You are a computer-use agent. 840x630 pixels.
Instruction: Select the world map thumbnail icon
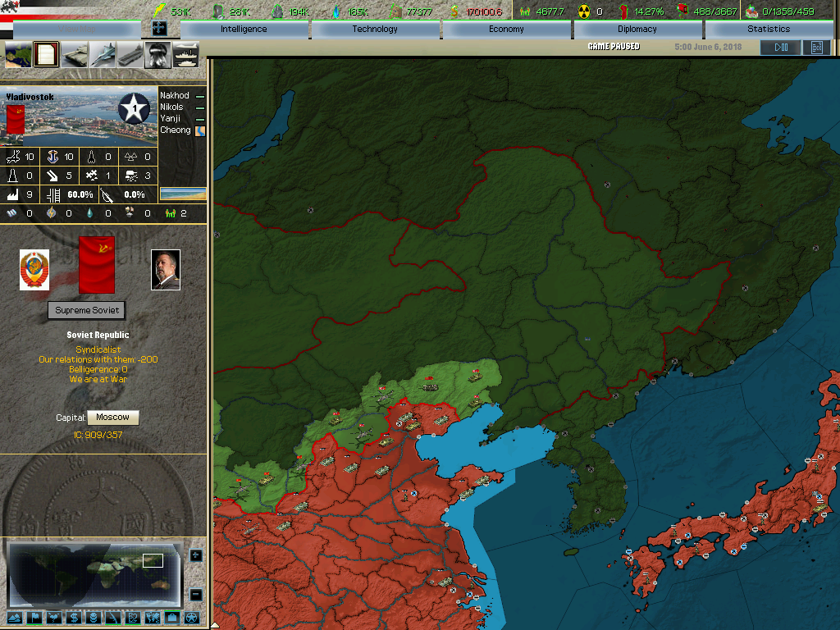tap(18, 55)
